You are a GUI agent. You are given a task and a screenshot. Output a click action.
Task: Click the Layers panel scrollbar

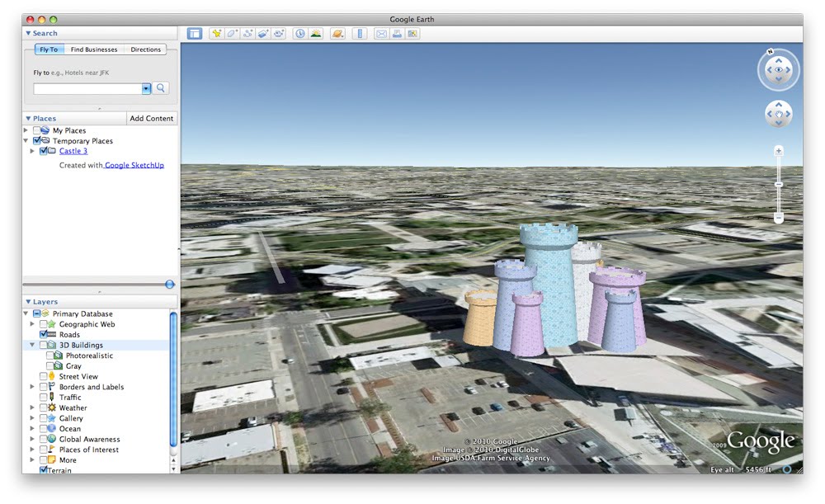pyautogui.click(x=173, y=379)
